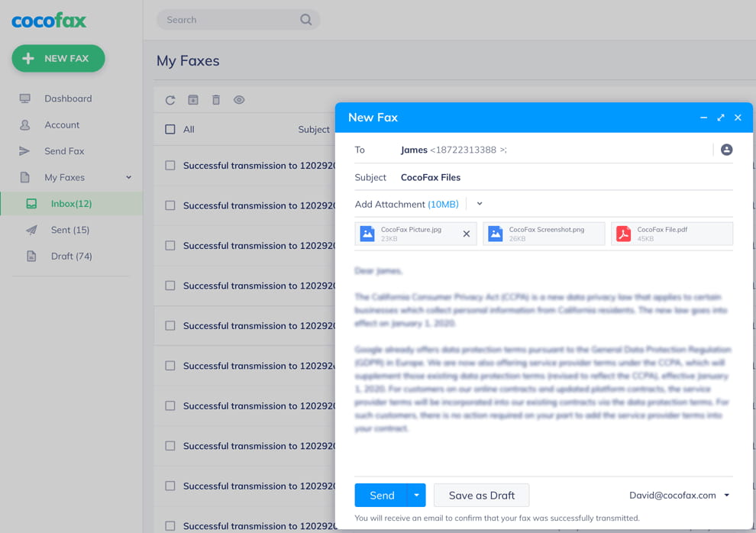
Task: Check the eighth Successful transmission row checkbox
Action: click(170, 446)
